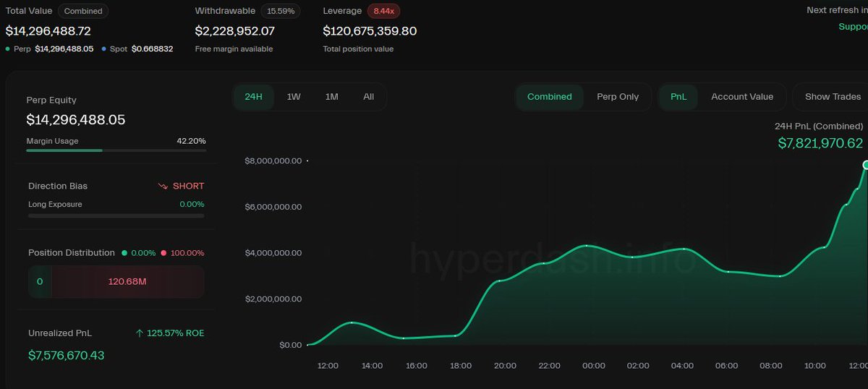Select the 24H time range tab
This screenshot has height=389, width=868.
click(x=254, y=97)
